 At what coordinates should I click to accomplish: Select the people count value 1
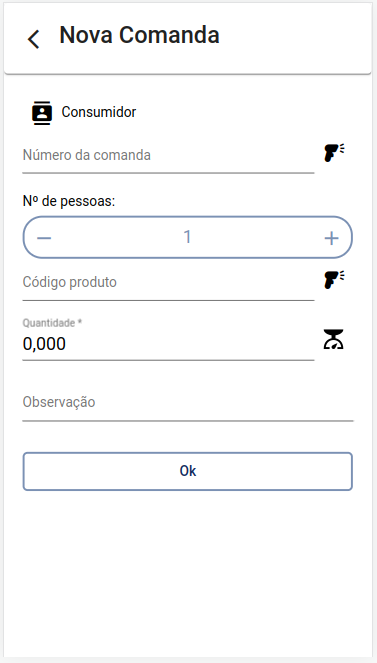pyautogui.click(x=187, y=237)
